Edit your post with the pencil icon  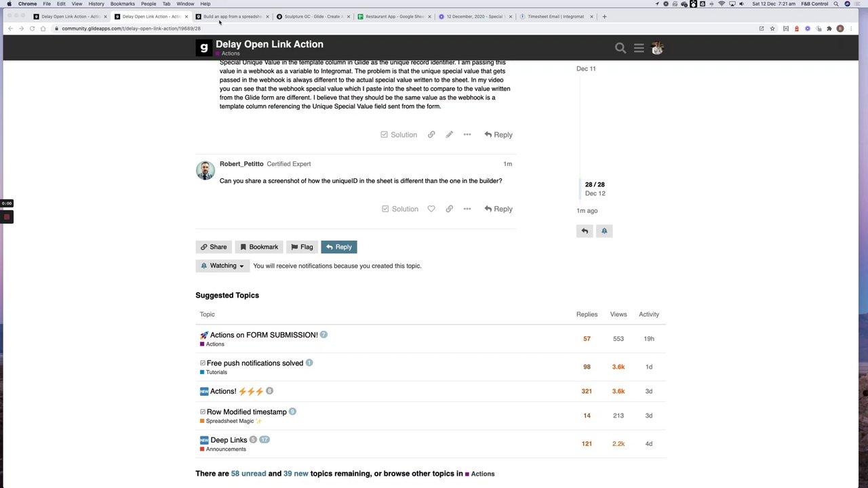tap(449, 135)
